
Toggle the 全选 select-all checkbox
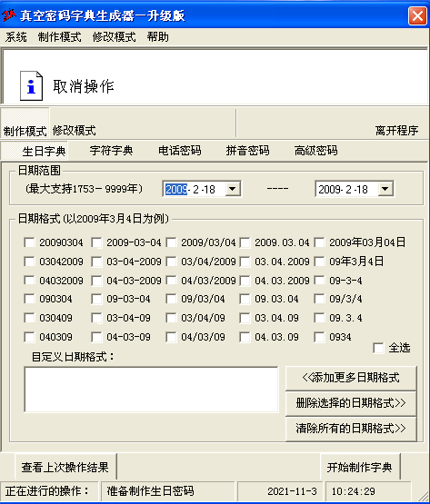pos(378,348)
